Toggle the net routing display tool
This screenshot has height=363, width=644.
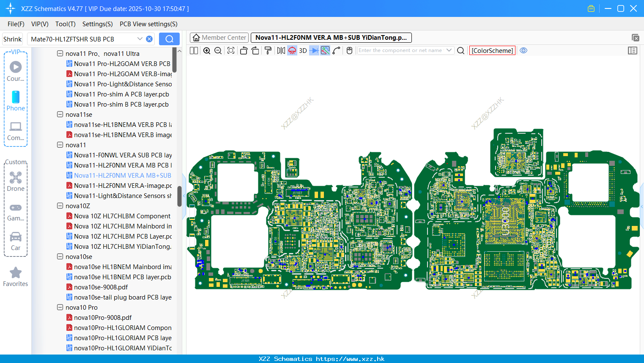point(325,50)
